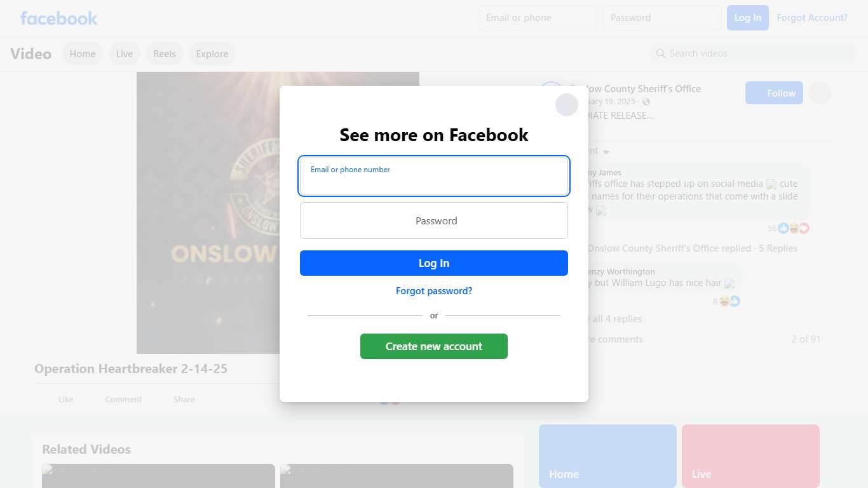Click the blue Log In button in dialog
The image size is (868, 488).
click(434, 263)
